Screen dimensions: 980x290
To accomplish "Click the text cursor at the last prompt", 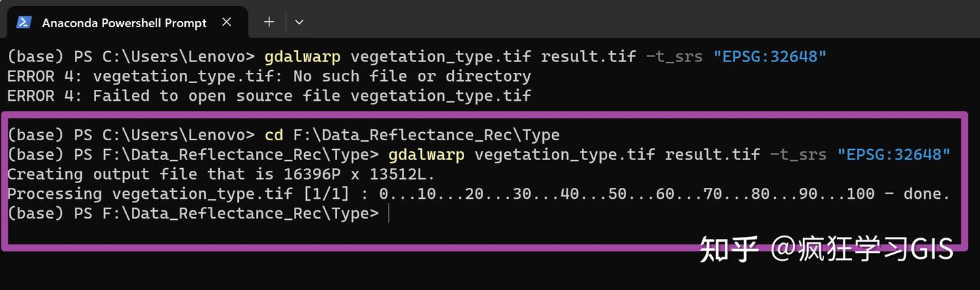I will pos(389,214).
